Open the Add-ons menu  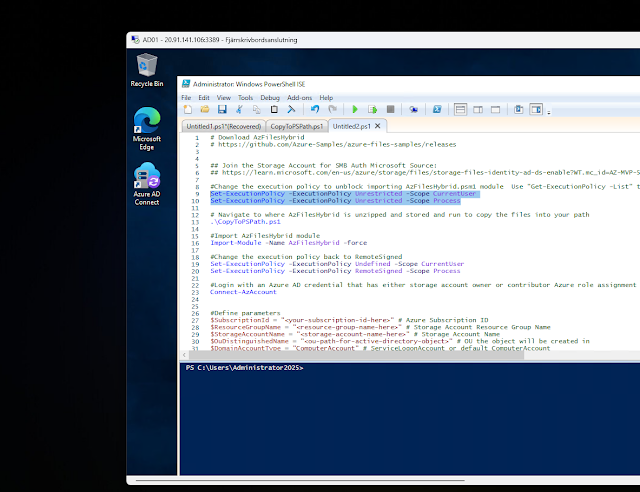pos(299,98)
